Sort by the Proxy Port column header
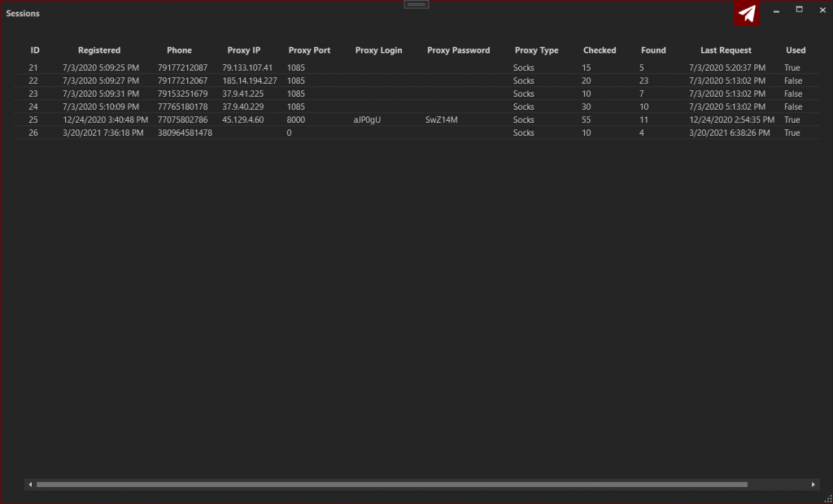The width and height of the screenshot is (833, 504). 309,50
